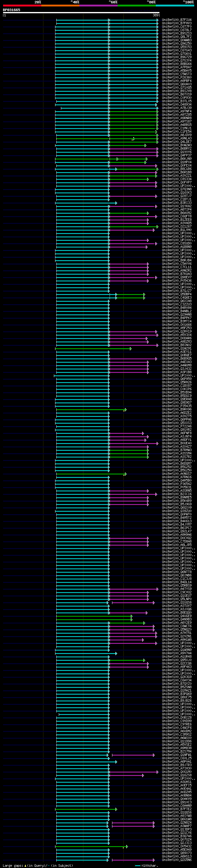Select hit UniRef100_B6AXM2
Screen dimensions: 197x868
pos(176,213)
